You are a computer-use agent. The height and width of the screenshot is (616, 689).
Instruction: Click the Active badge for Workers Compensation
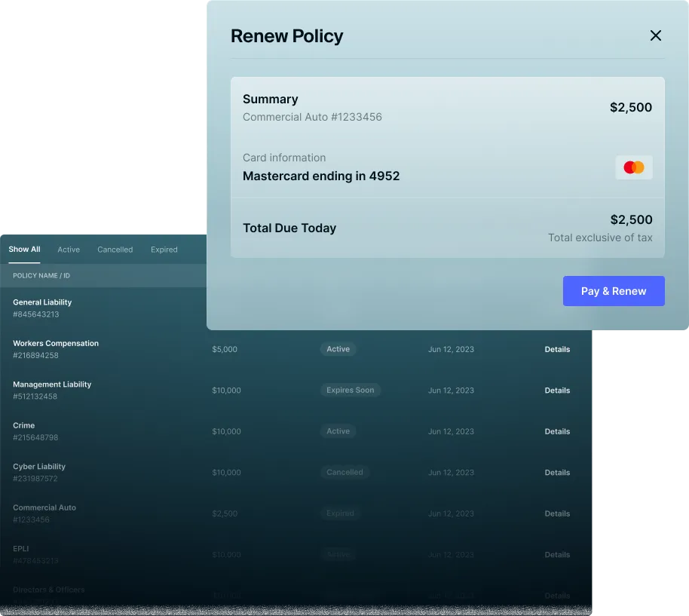click(x=338, y=349)
